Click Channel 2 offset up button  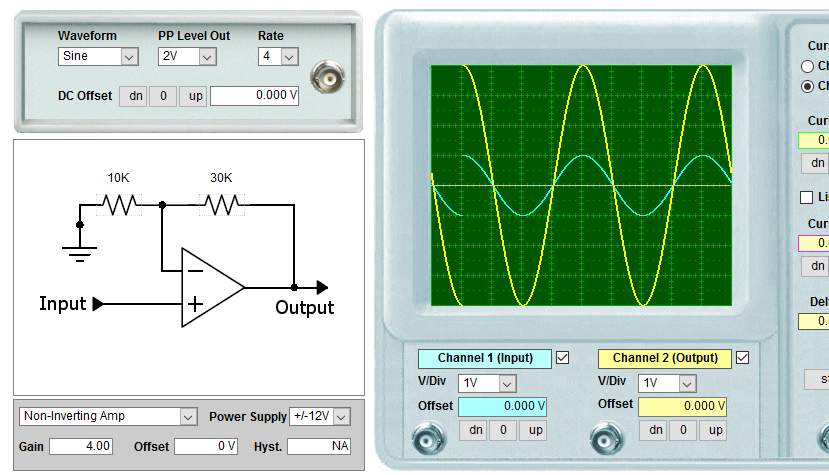[715, 430]
